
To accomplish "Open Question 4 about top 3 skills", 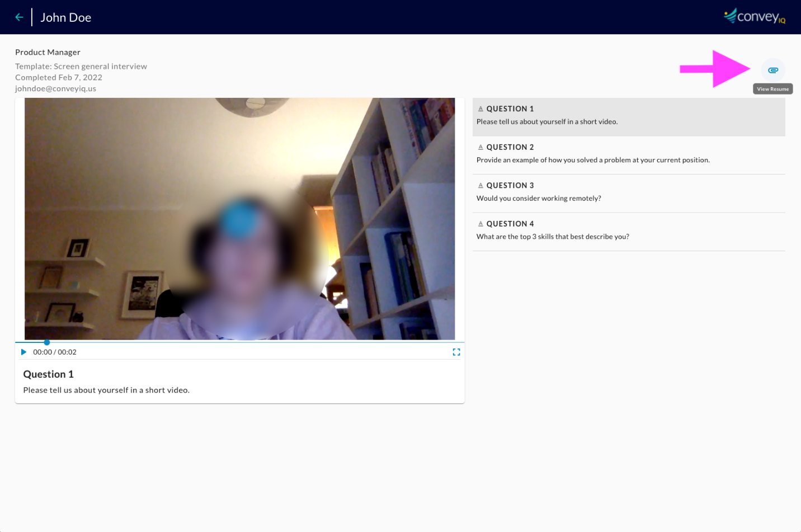I will click(629, 232).
